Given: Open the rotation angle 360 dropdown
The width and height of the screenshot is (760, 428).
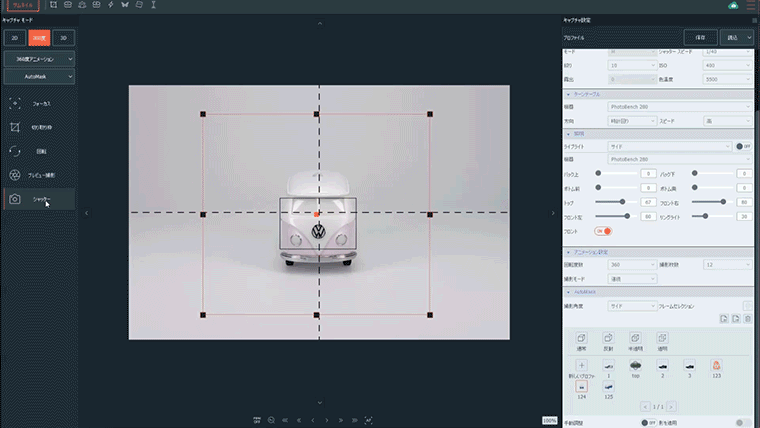Looking at the screenshot, I should (632, 265).
